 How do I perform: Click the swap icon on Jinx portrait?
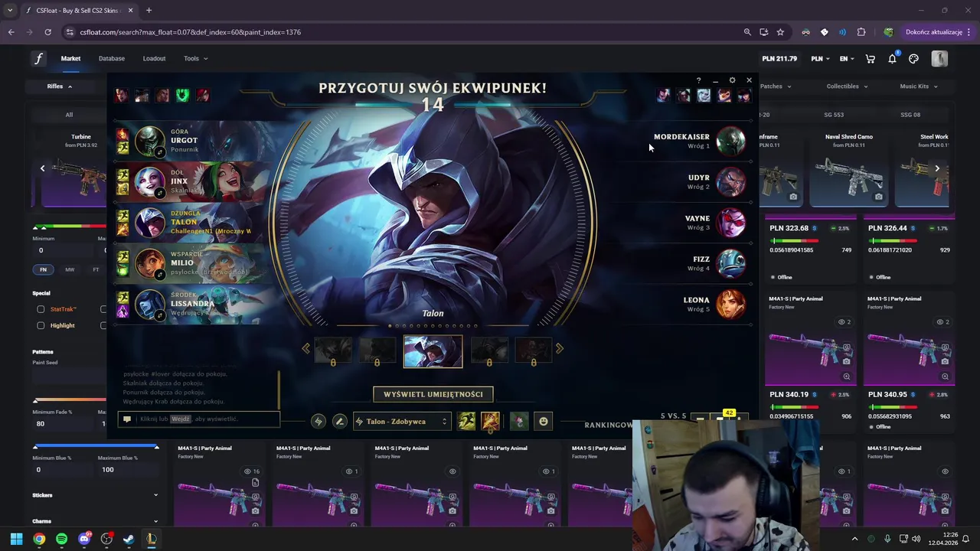tap(160, 194)
